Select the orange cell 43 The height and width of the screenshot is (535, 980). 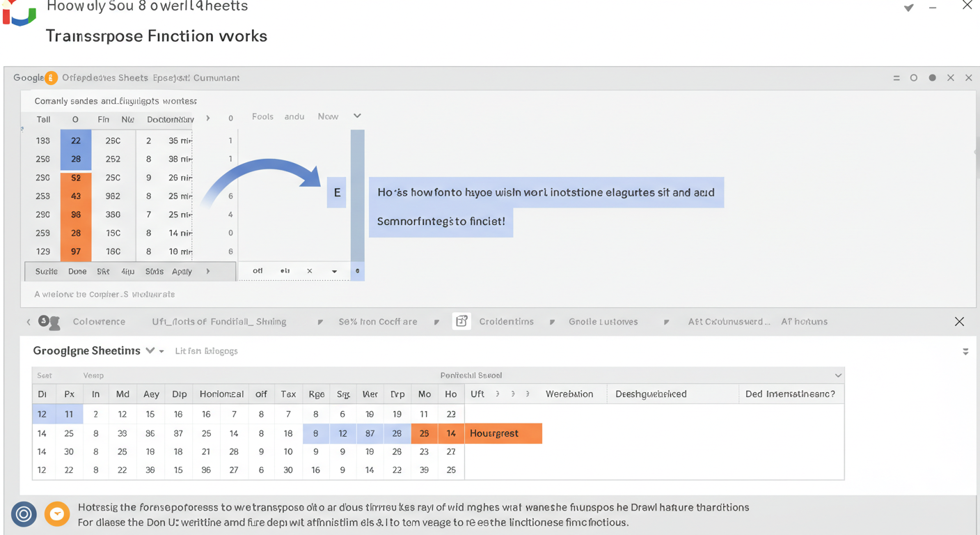(x=76, y=196)
